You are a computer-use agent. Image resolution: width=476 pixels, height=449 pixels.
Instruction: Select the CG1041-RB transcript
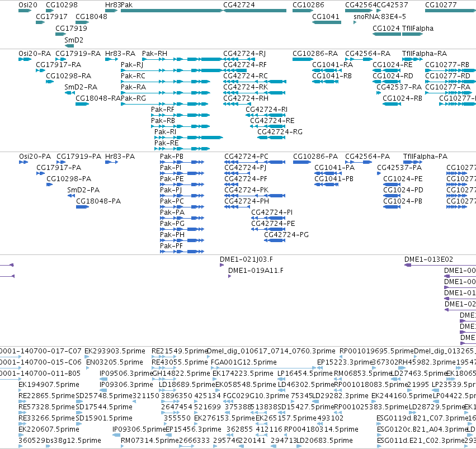pyautogui.click(x=325, y=82)
